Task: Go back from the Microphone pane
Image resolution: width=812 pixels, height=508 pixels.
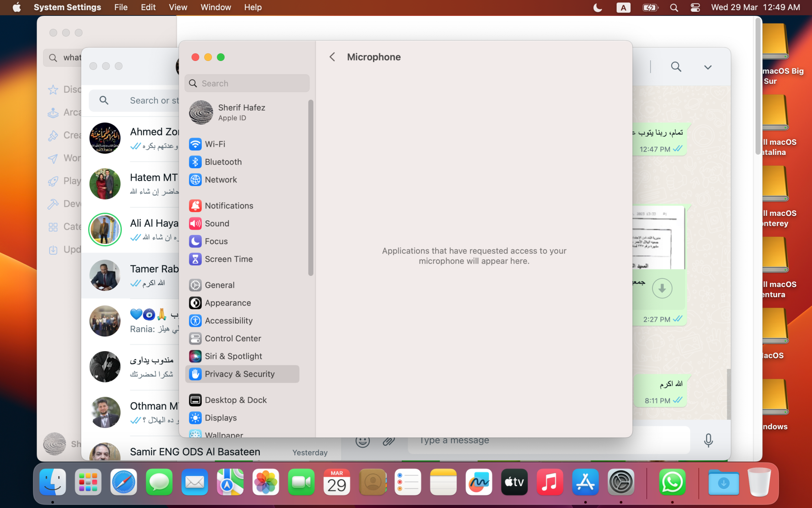Action: (x=332, y=57)
